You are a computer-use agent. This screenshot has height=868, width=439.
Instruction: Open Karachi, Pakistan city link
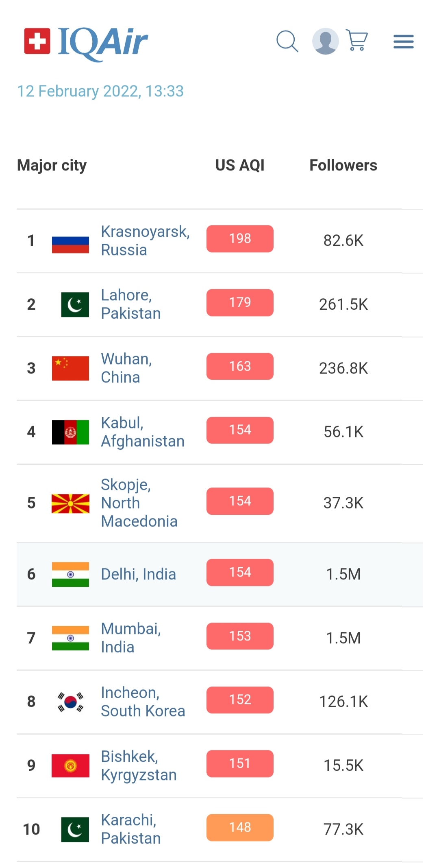tap(131, 829)
